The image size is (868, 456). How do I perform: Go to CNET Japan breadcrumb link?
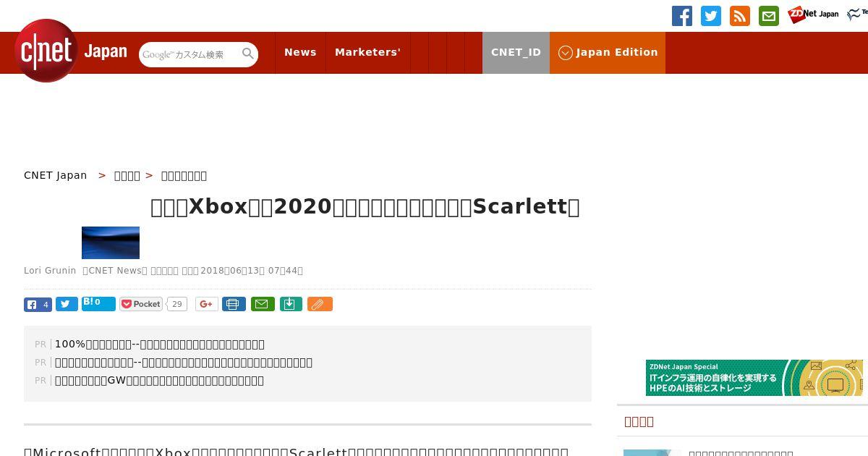pyautogui.click(x=56, y=175)
